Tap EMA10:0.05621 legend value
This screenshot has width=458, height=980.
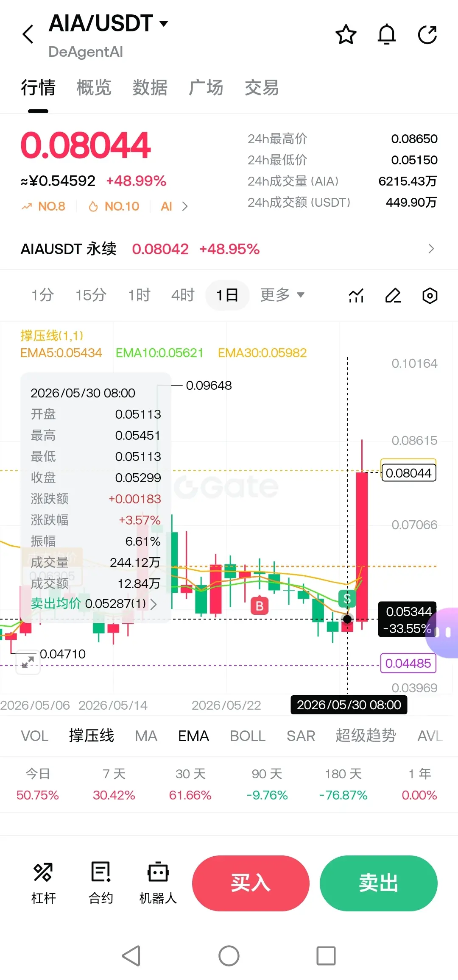tap(159, 353)
